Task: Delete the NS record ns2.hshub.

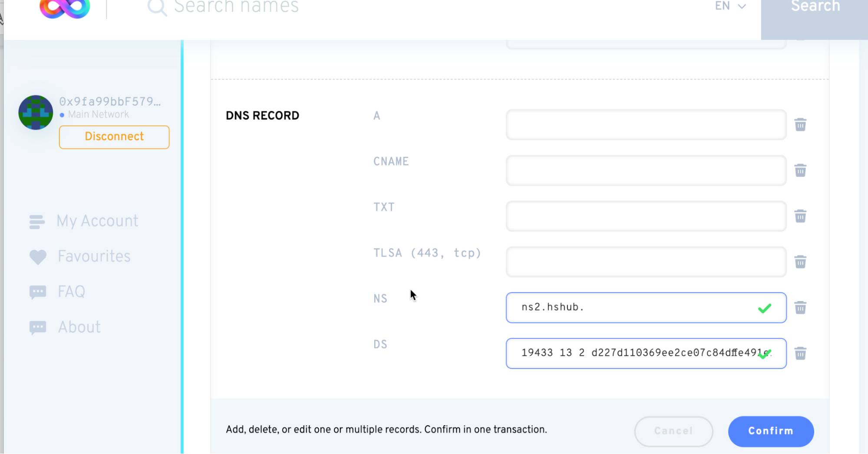Action: pyautogui.click(x=800, y=308)
